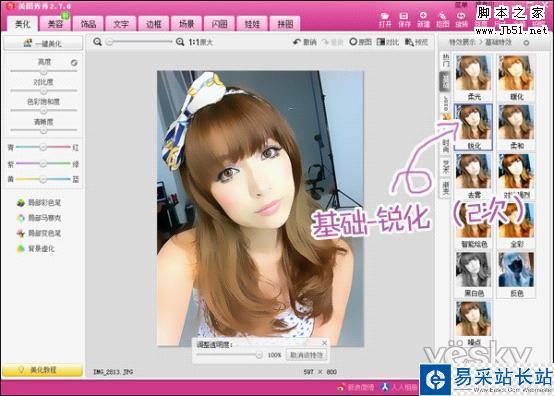Image resolution: width=554 pixels, height=396 pixels.
Task: Open the 美容 tab
Action: tap(55, 24)
